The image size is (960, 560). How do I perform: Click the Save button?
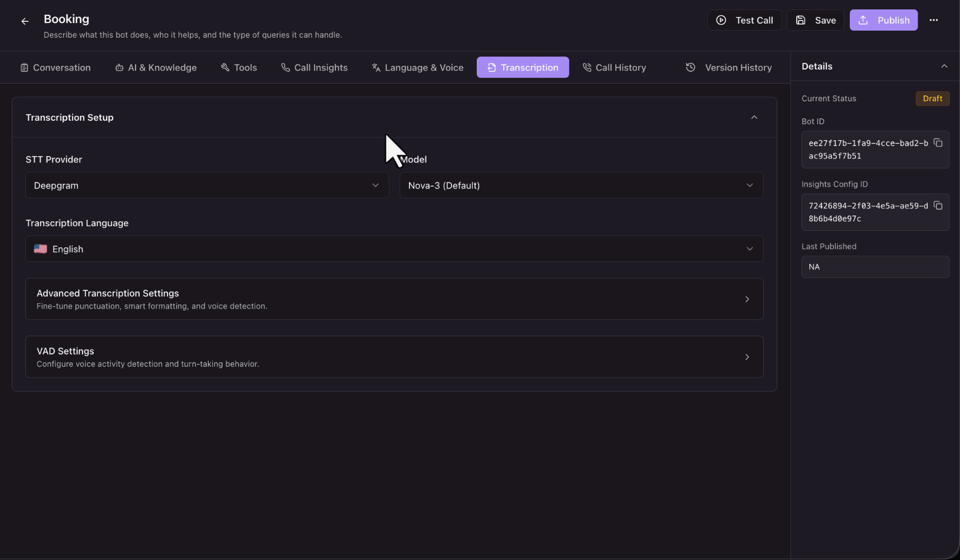(816, 20)
